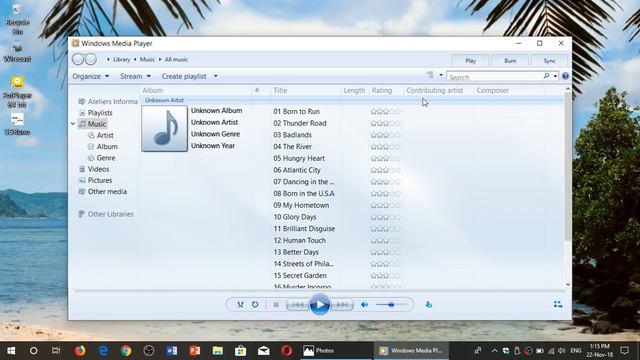Click the Unknown Artist group header
Viewport: 640px width, 360px height.
164,100
